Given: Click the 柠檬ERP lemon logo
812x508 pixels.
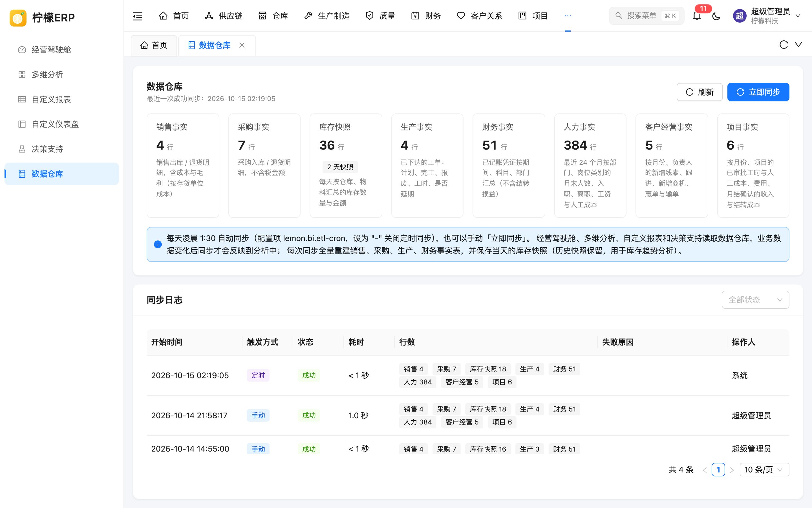Looking at the screenshot, I should [x=18, y=18].
